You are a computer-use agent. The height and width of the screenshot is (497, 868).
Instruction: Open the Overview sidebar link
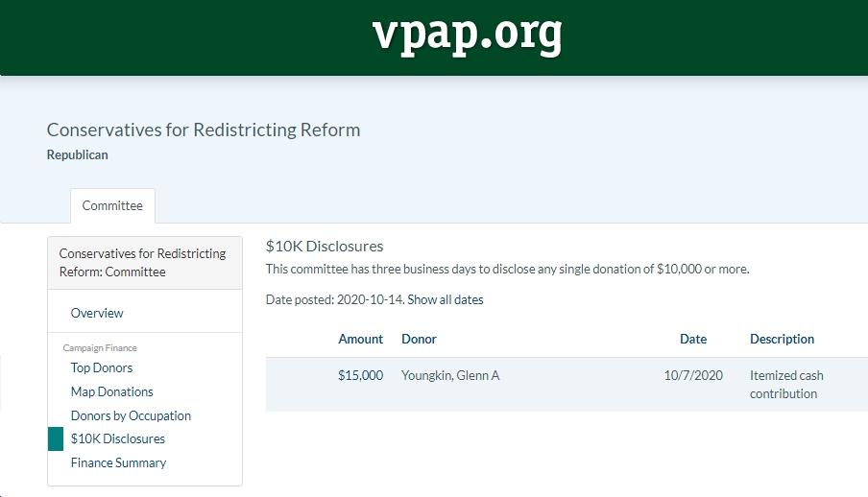[x=97, y=313]
